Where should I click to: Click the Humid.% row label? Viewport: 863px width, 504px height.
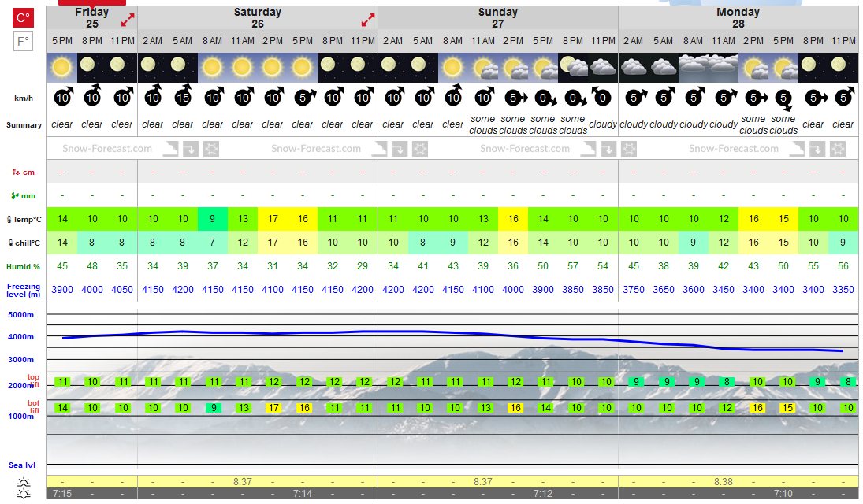click(x=23, y=266)
